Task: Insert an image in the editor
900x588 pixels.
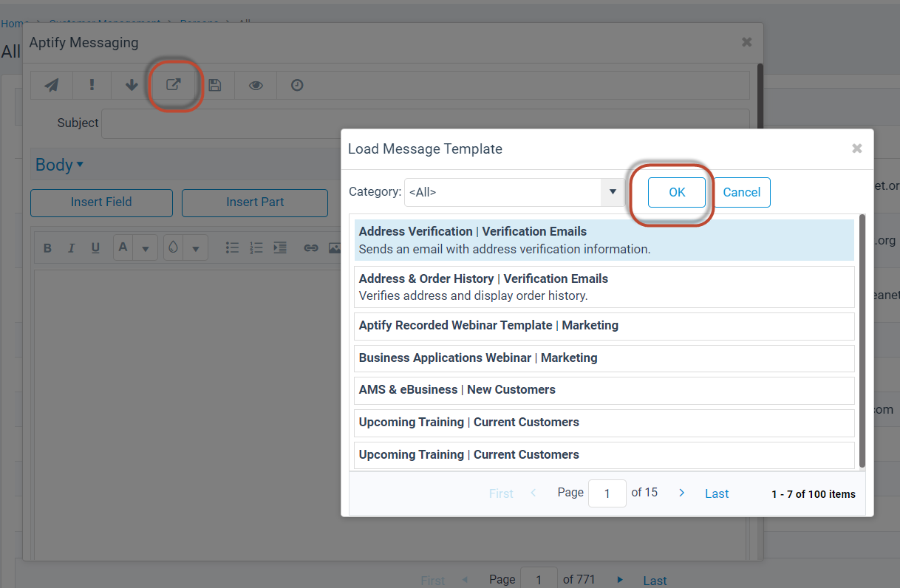Action: tap(334, 248)
